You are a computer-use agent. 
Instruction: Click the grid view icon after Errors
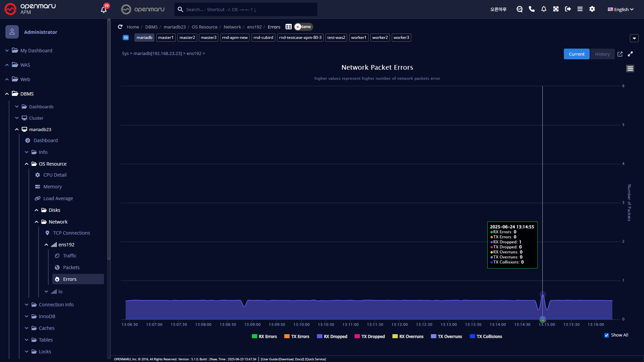[x=288, y=27]
